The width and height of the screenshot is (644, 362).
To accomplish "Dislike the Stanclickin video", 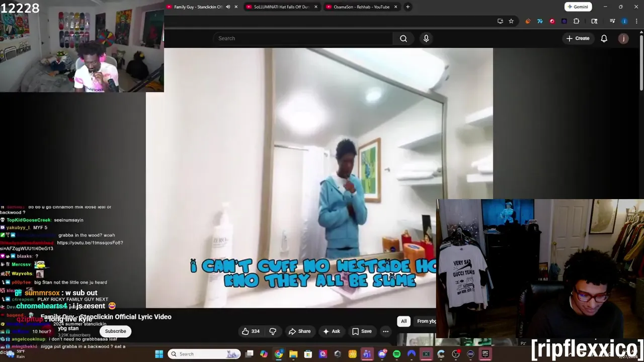I will click(273, 331).
